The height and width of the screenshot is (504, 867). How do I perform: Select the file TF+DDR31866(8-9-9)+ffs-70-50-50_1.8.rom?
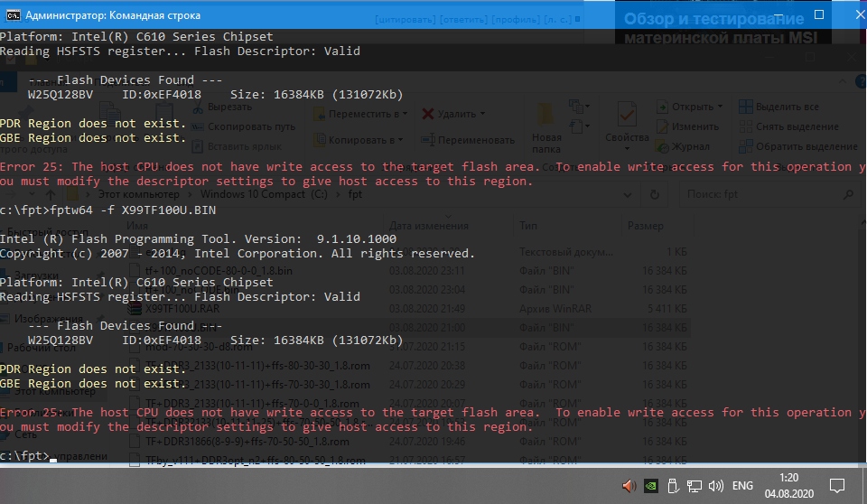247,442
